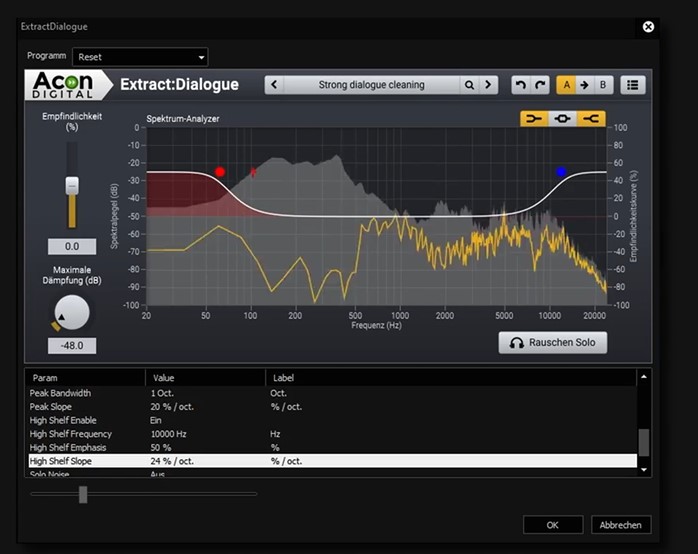Select comparison slot A

pos(566,85)
